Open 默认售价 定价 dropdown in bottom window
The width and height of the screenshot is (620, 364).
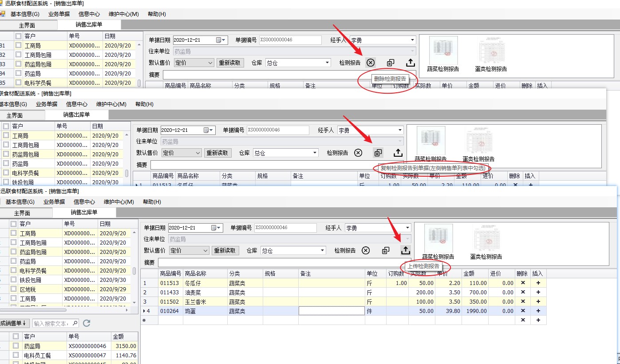(205, 250)
